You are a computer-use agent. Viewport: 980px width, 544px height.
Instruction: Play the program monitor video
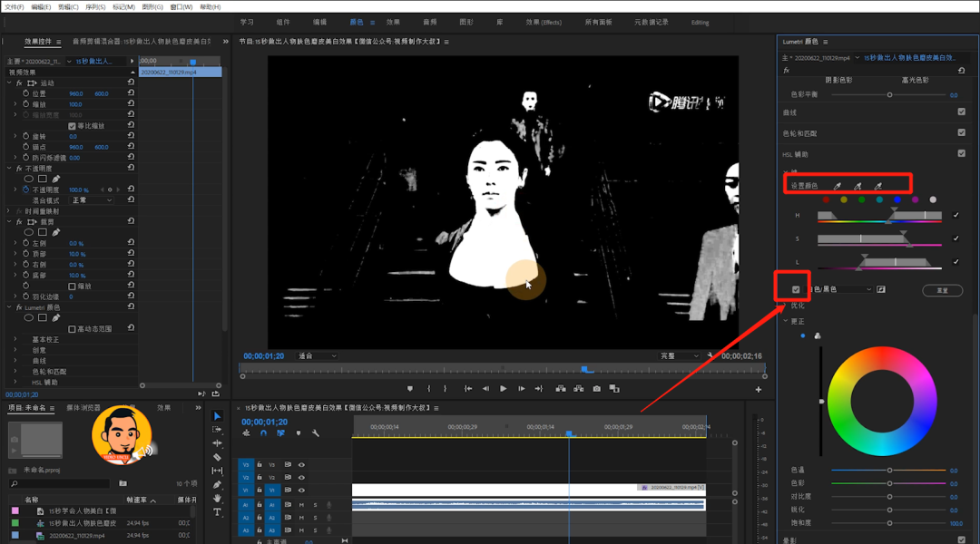[x=503, y=388]
